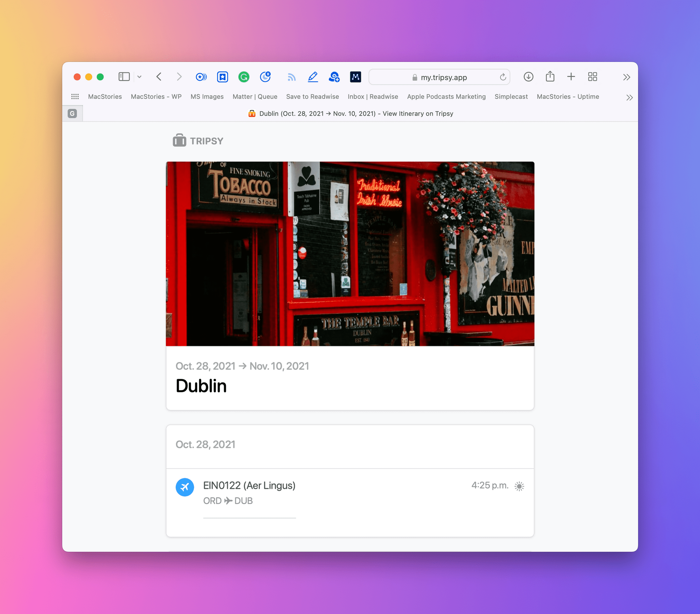Viewport: 700px width, 614px height.
Task: Open the EIN0122 (Aer Lingus) flight
Action: point(249,485)
